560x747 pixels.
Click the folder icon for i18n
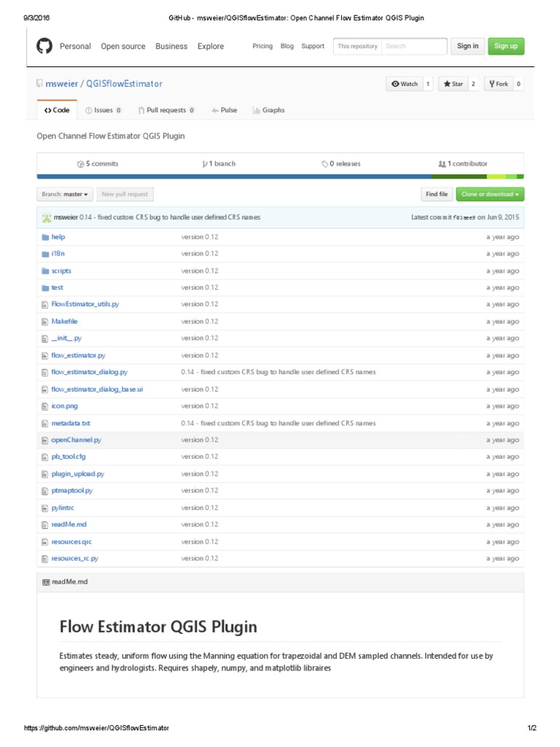pyautogui.click(x=45, y=254)
